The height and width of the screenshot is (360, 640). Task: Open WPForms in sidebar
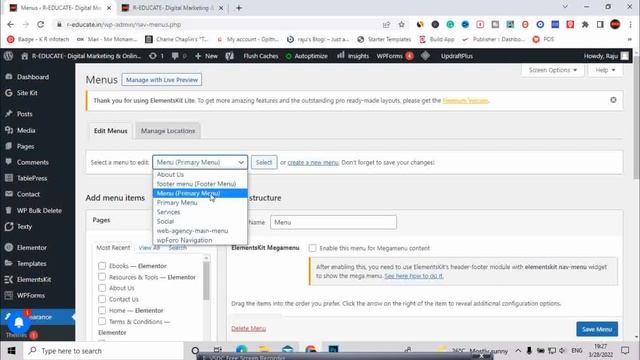pos(31,295)
